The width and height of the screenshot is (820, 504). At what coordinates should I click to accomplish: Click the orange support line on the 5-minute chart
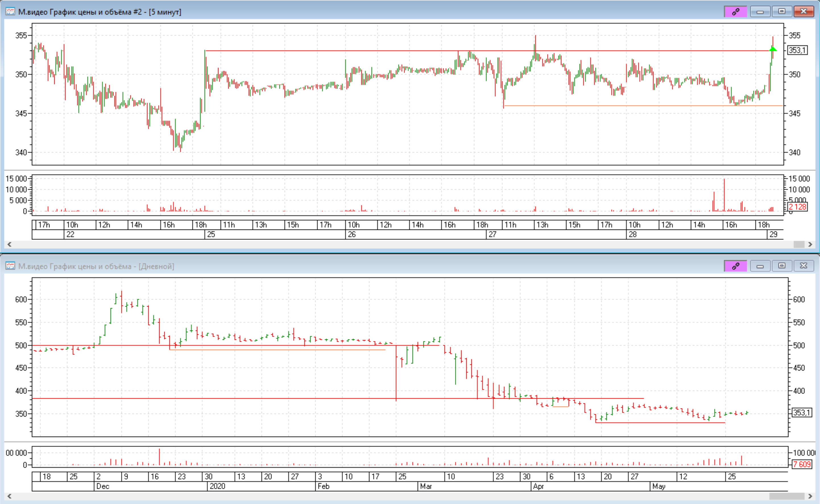tap(643, 106)
